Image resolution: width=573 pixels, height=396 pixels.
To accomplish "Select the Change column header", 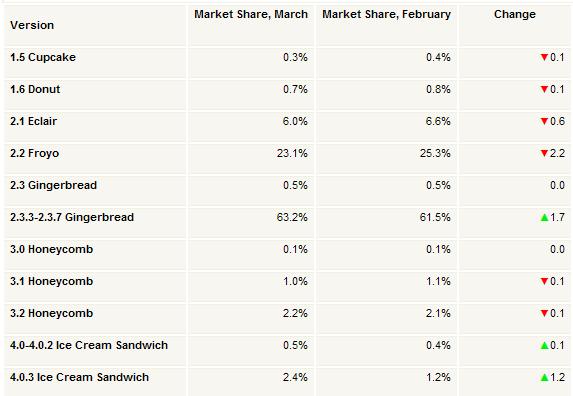I will 515,14.
